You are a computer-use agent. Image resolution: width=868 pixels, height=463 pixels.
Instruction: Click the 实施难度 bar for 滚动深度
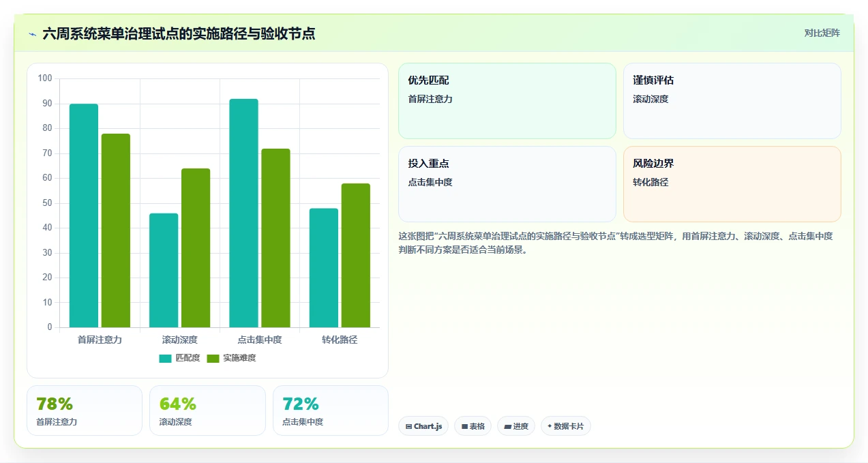click(x=196, y=248)
